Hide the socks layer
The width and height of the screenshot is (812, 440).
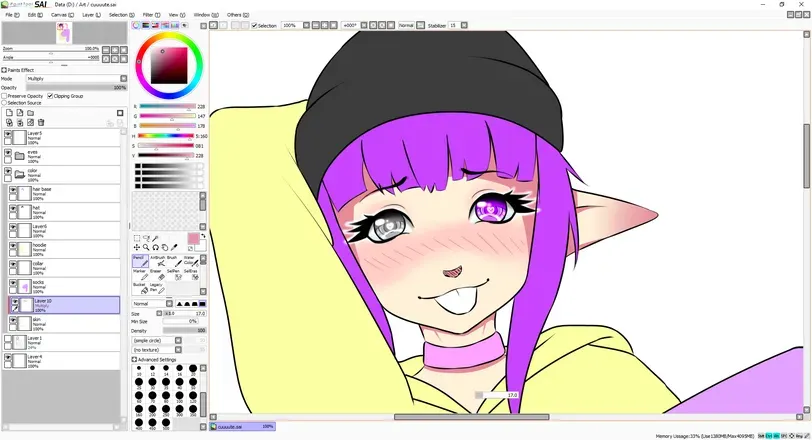[13, 283]
